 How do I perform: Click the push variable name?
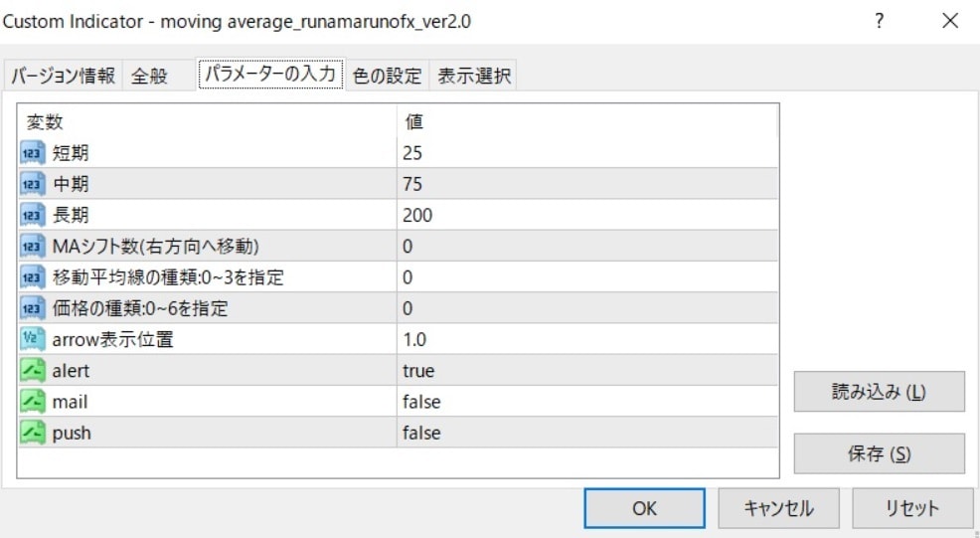click(72, 433)
